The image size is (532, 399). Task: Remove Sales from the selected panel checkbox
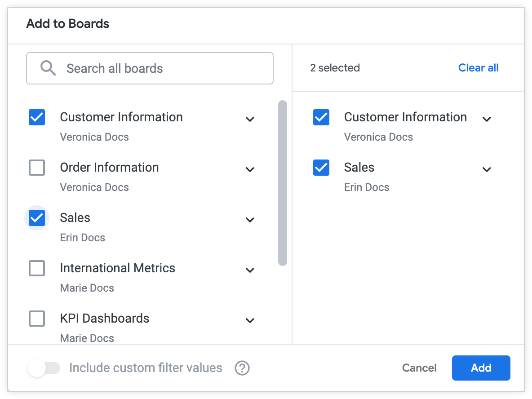tap(321, 168)
